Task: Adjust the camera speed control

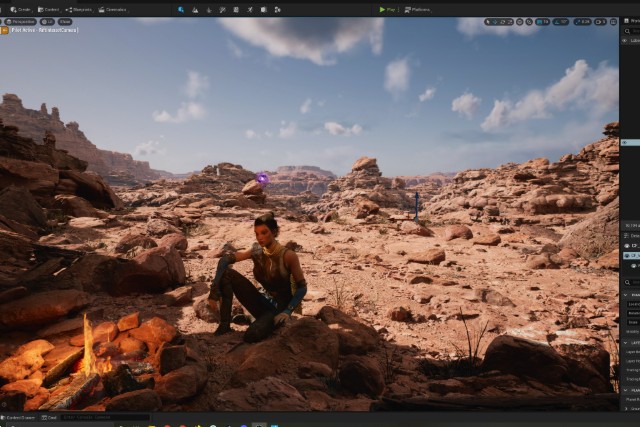Action: 600,20
